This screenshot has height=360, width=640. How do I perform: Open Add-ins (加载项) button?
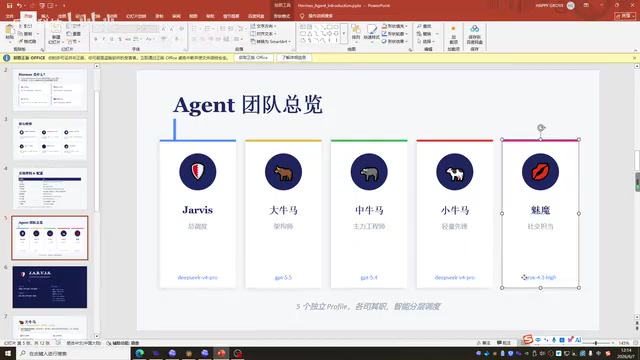click(x=453, y=34)
